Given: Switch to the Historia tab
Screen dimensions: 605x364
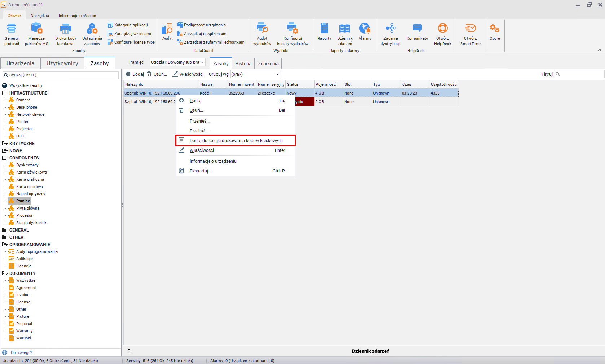Looking at the screenshot, I should click(243, 63).
